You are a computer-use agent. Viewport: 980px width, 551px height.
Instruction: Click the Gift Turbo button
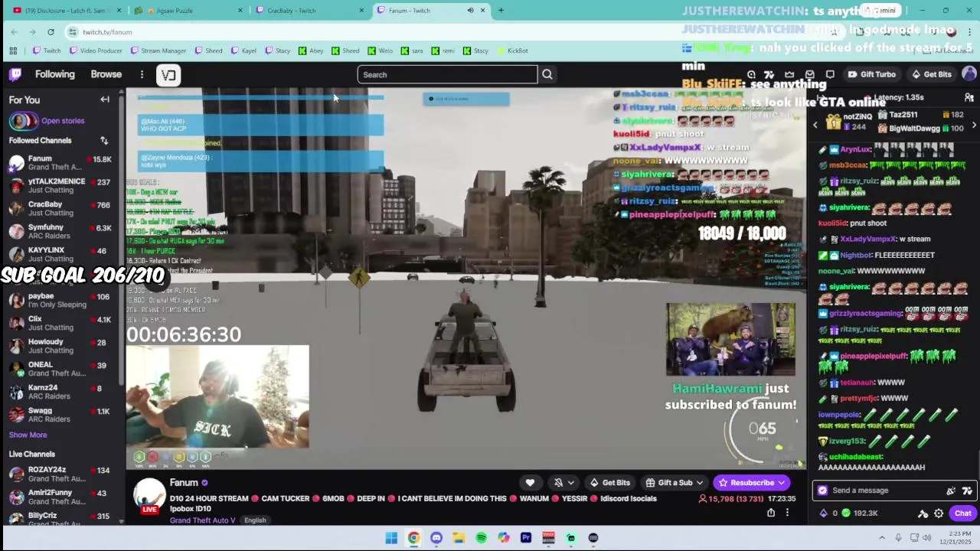[872, 74]
